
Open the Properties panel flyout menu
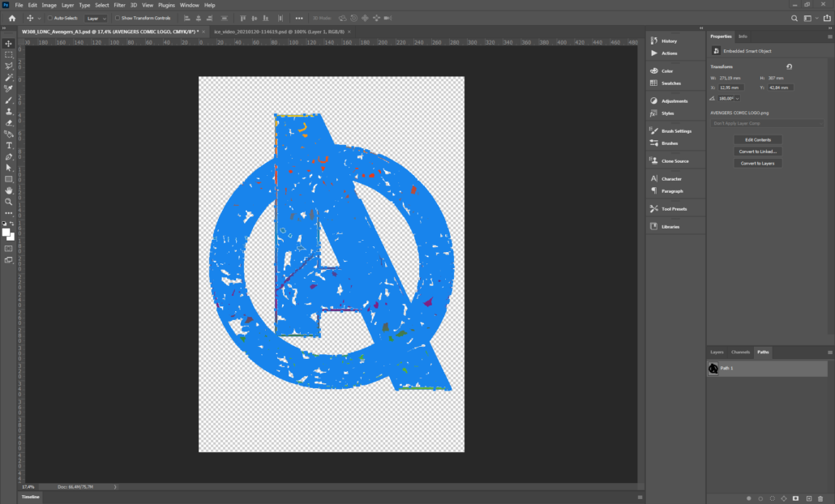(829, 36)
